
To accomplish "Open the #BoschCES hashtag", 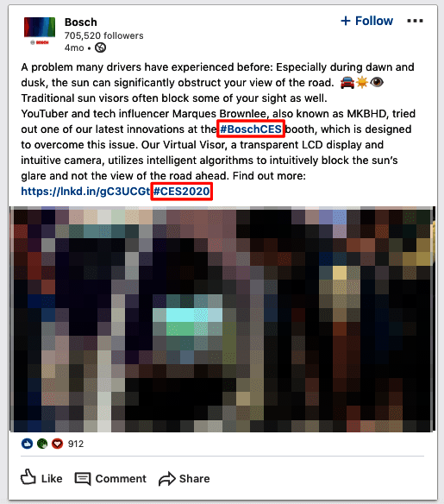I will [x=251, y=129].
